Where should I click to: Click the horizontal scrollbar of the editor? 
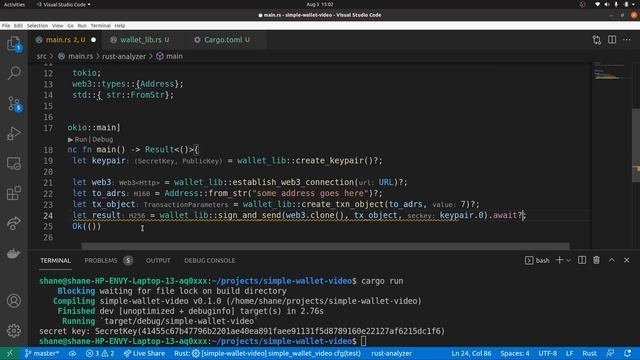pos(325,246)
